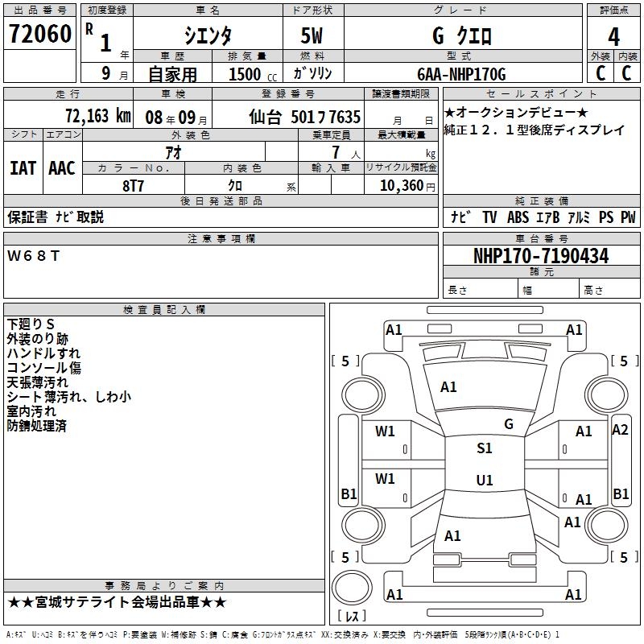Click the caution note W68T
Viewport: 644px width, 644px height.
(34, 256)
